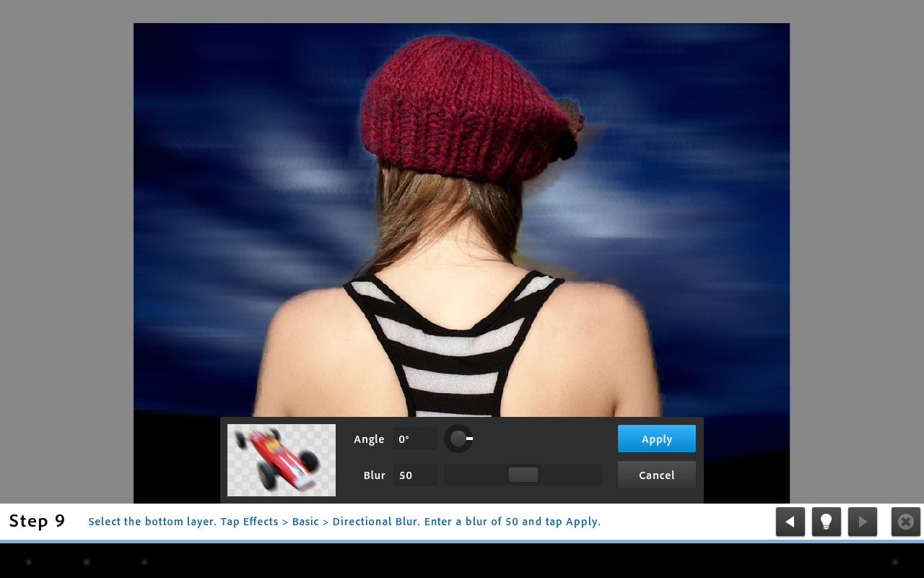Select the Angle value field showing 0°
Image resolution: width=924 pixels, height=578 pixels.
pos(414,439)
